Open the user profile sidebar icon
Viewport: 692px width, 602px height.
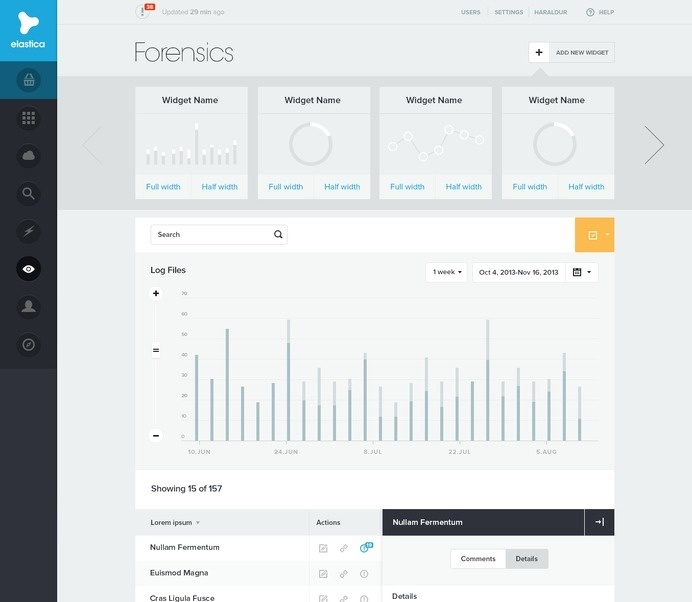point(29,306)
